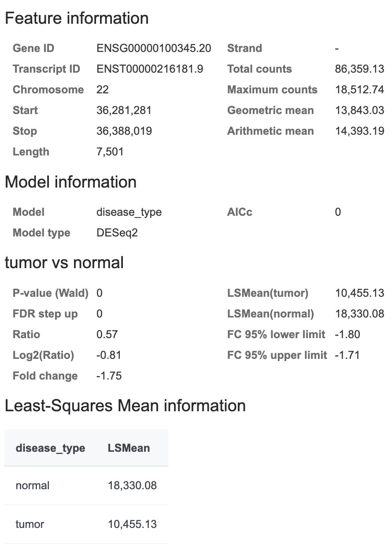Click the FC 95% lower limit value
392x546 pixels.
pyautogui.click(x=348, y=335)
